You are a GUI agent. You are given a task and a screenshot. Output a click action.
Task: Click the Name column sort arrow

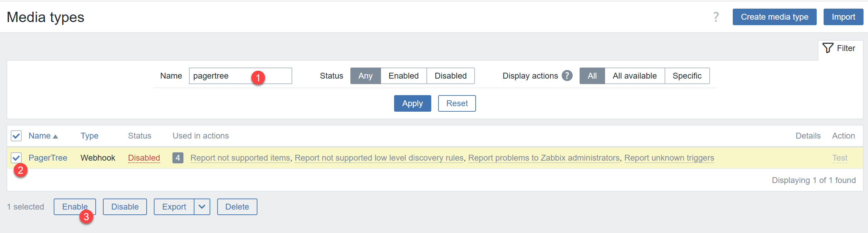55,136
